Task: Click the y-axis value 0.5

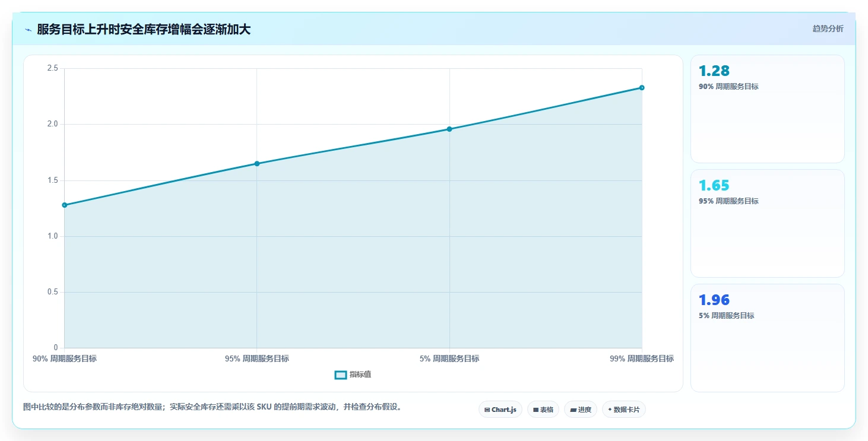Action: point(52,292)
